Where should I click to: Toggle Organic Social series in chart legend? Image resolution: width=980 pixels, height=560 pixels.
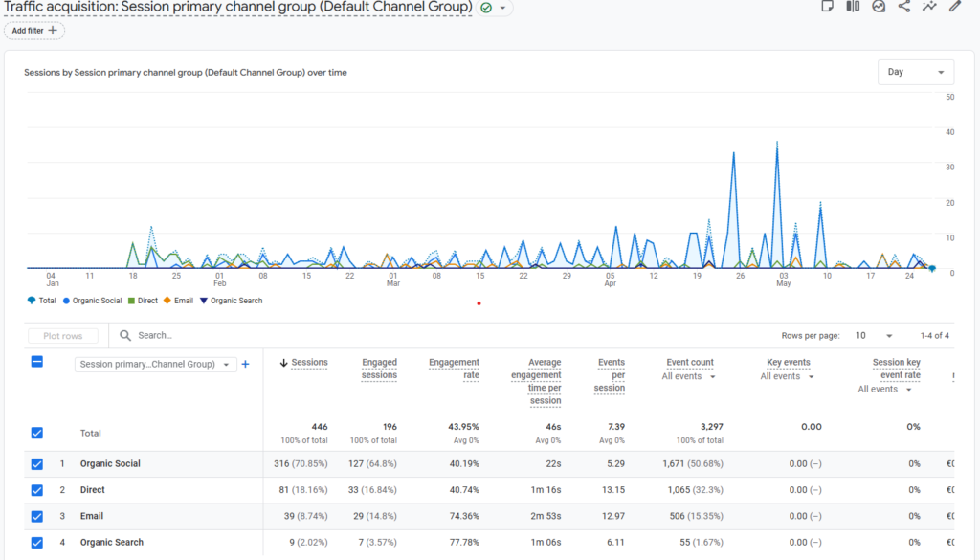tap(93, 301)
